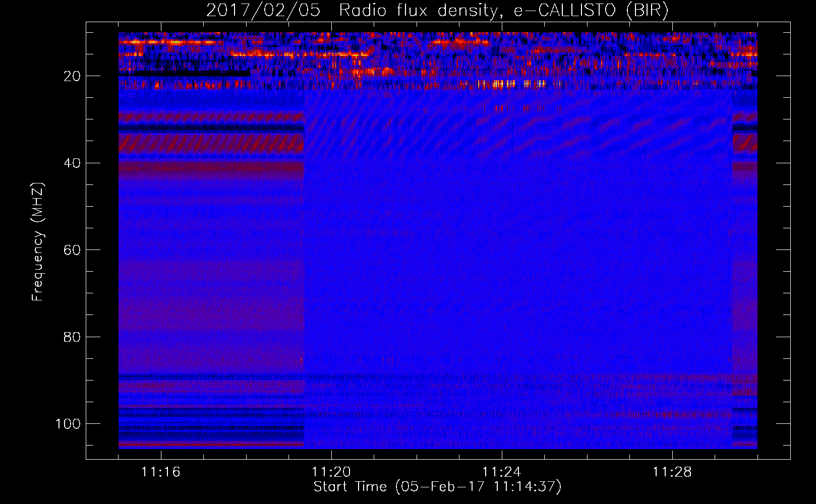This screenshot has height=504, width=816.
Task: Click the 80 MHz frequency tick label
Action: click(x=72, y=337)
